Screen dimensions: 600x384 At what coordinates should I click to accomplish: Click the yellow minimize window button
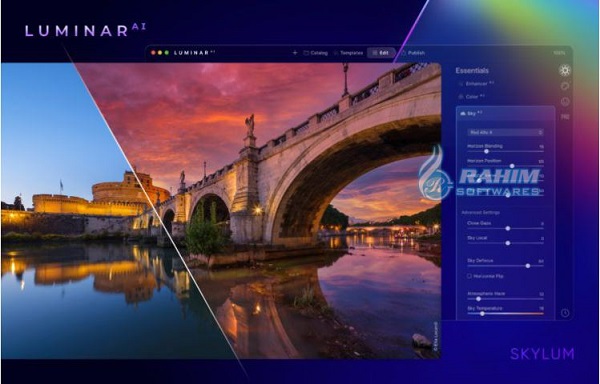[160, 53]
